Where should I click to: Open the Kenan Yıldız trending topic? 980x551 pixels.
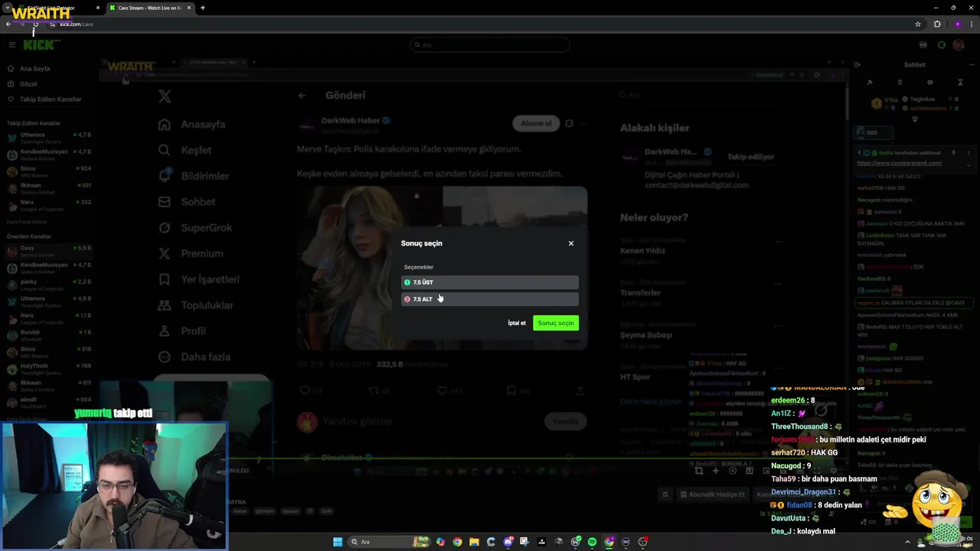(x=642, y=251)
